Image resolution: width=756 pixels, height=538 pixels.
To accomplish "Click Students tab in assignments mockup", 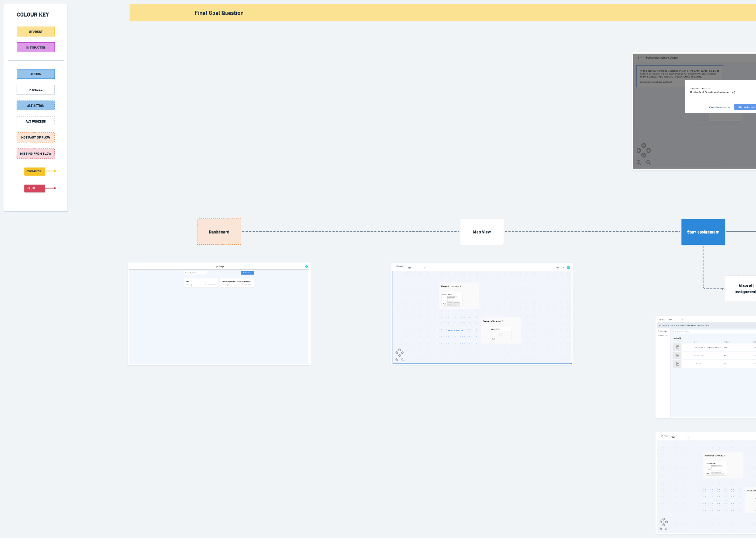I will pyautogui.click(x=662, y=336).
